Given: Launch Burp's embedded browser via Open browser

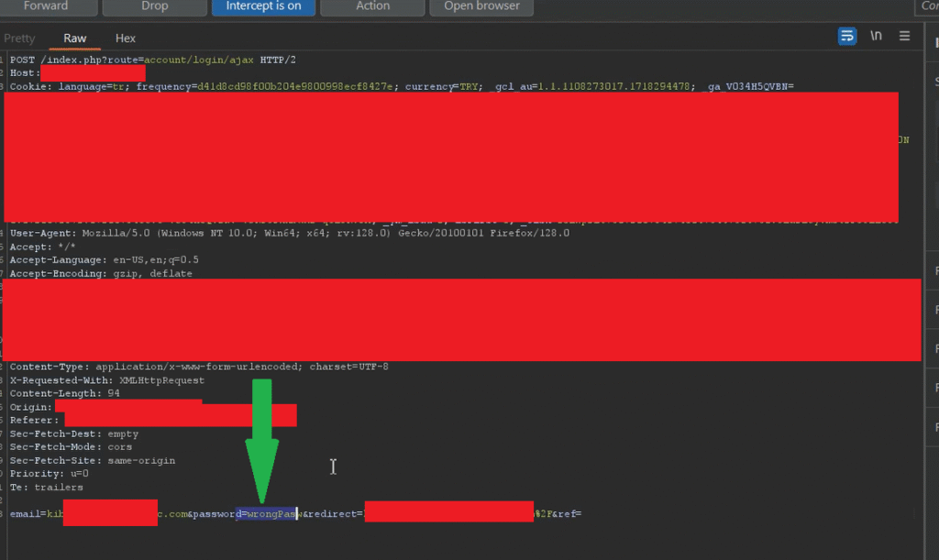Looking at the screenshot, I should click(x=481, y=6).
